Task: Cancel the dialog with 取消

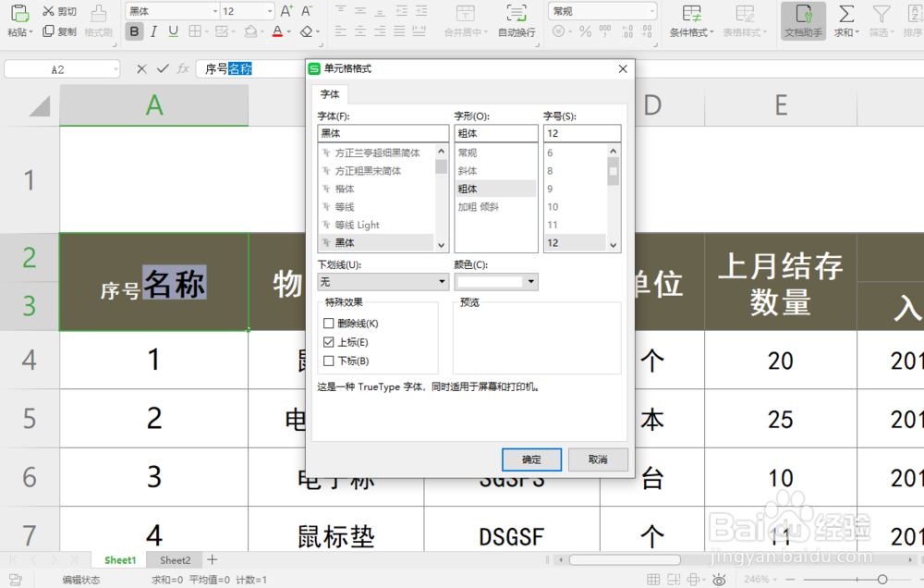Action: (596, 459)
